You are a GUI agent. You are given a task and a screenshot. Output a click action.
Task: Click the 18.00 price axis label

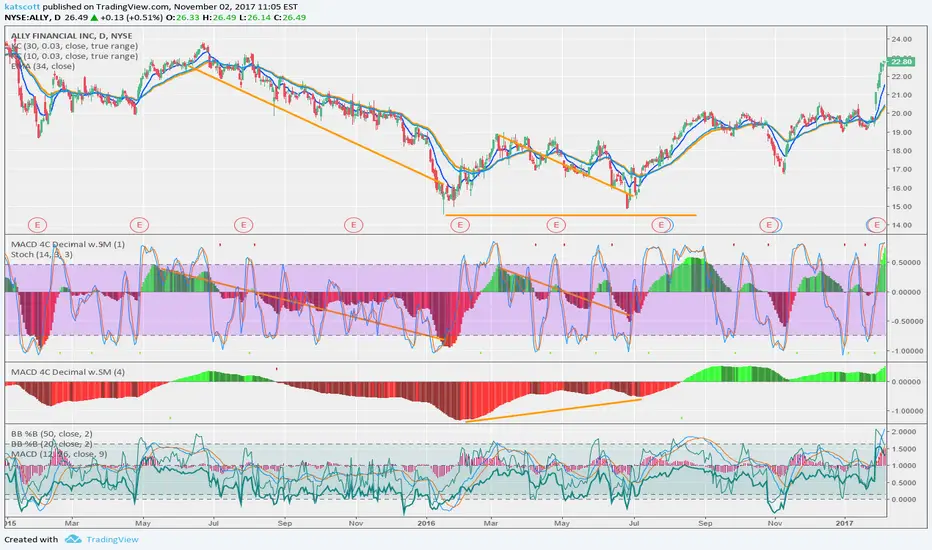click(x=901, y=151)
